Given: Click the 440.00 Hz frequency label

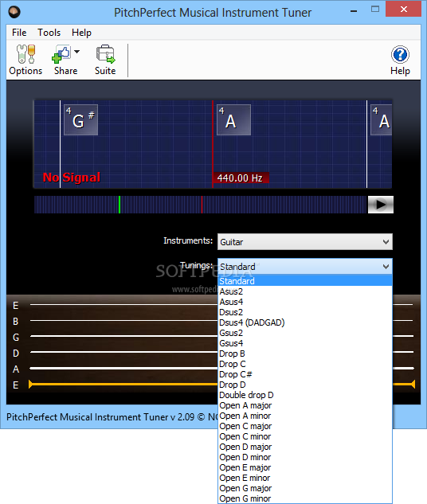Looking at the screenshot, I should pos(241,178).
